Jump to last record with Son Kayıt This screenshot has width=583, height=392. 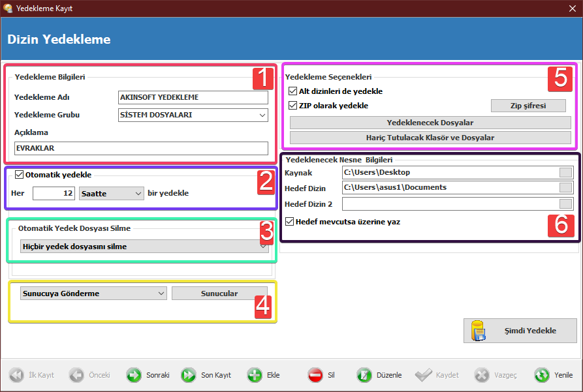[x=206, y=375]
